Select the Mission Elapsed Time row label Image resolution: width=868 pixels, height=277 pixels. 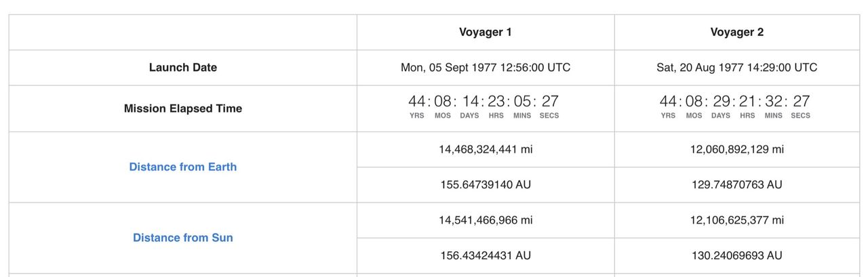[183, 108]
